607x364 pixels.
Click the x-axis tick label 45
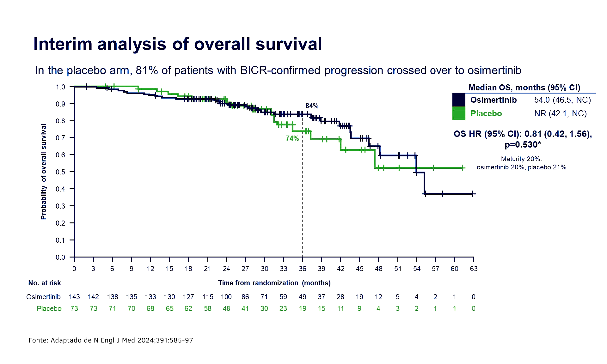[x=359, y=269]
